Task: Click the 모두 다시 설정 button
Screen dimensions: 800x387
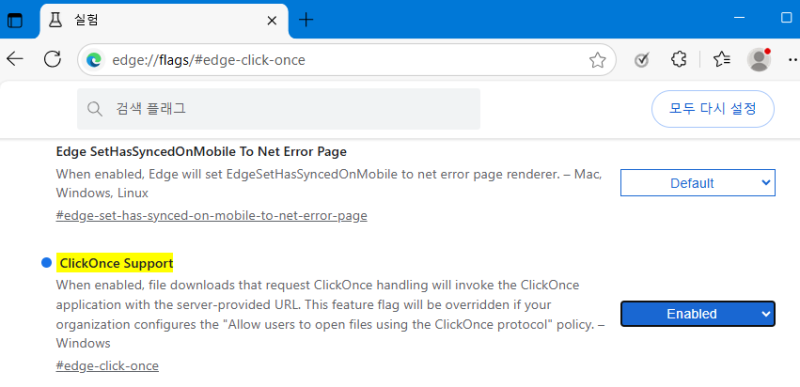Action: click(713, 109)
